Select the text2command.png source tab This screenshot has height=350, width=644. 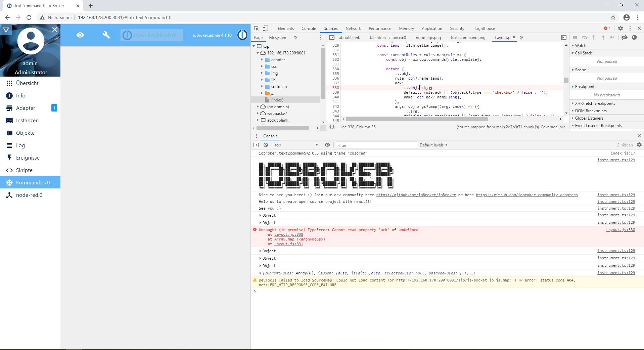coord(467,37)
